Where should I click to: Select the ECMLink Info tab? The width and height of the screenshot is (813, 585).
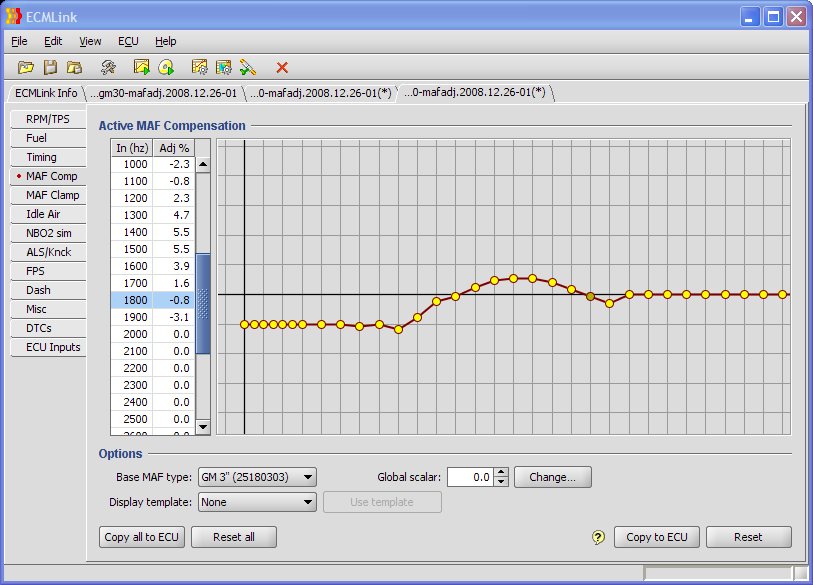pyautogui.click(x=46, y=93)
